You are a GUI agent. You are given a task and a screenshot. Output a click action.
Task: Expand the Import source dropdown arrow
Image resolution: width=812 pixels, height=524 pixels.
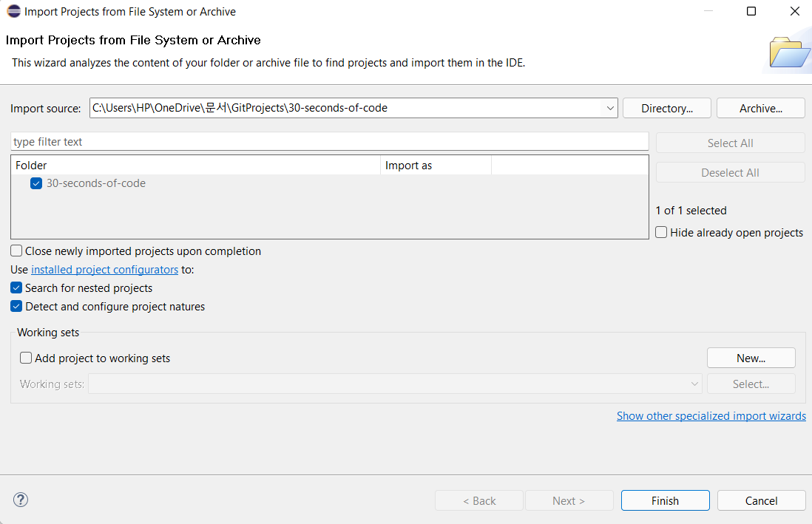pyautogui.click(x=610, y=109)
